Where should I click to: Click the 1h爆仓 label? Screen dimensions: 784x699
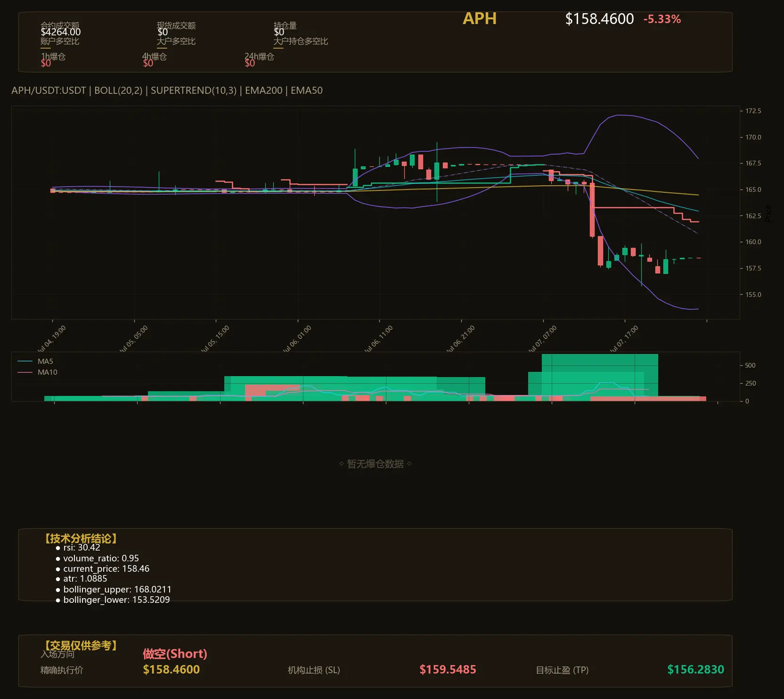click(53, 57)
